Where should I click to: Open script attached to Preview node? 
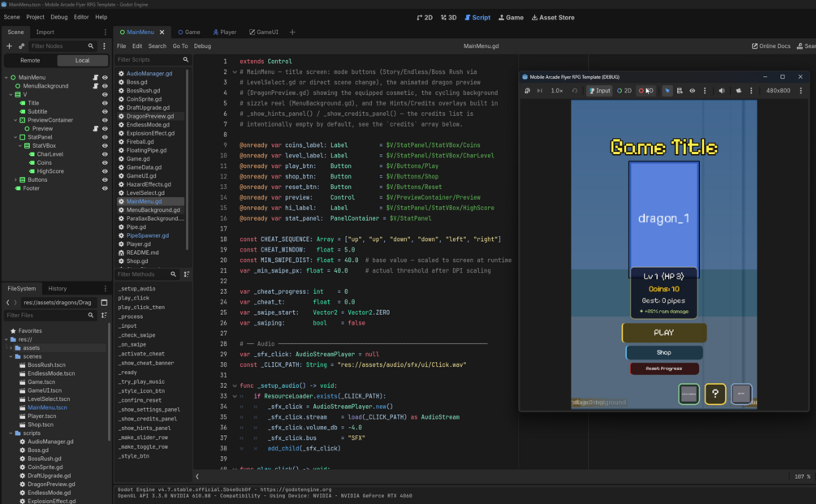click(95, 128)
